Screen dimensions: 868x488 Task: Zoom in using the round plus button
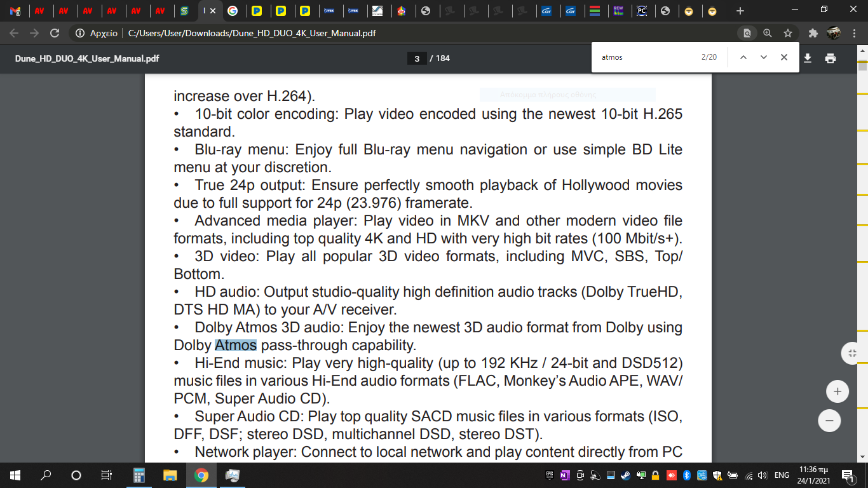coord(837,391)
